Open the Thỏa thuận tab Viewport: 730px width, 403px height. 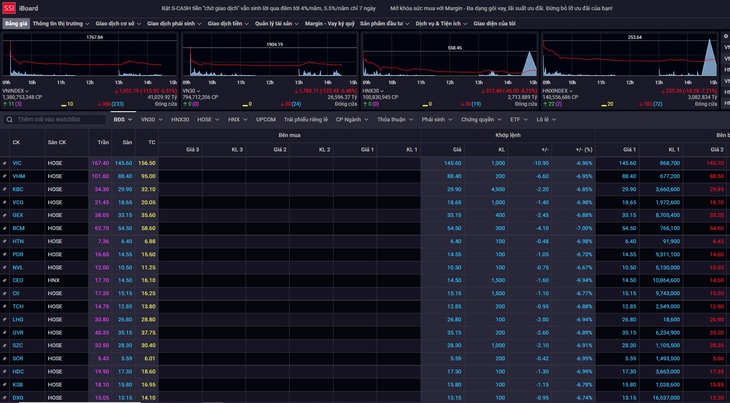tap(395, 120)
